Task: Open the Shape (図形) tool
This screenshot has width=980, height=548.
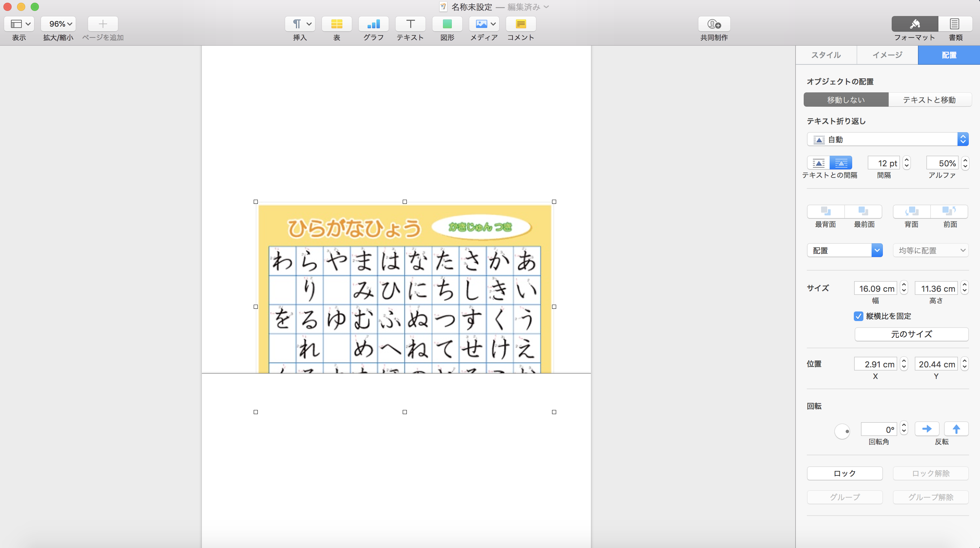Action: 447,24
